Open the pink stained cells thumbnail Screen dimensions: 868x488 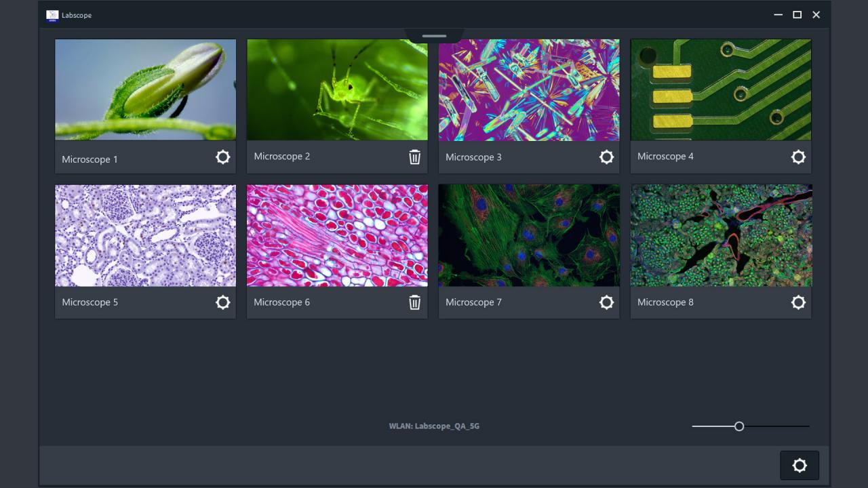337,235
